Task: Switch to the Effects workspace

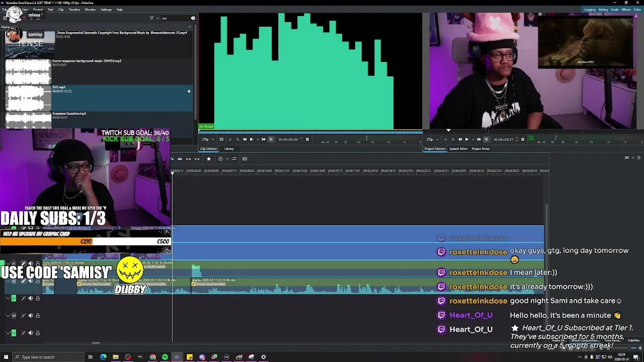Action: pos(626,10)
